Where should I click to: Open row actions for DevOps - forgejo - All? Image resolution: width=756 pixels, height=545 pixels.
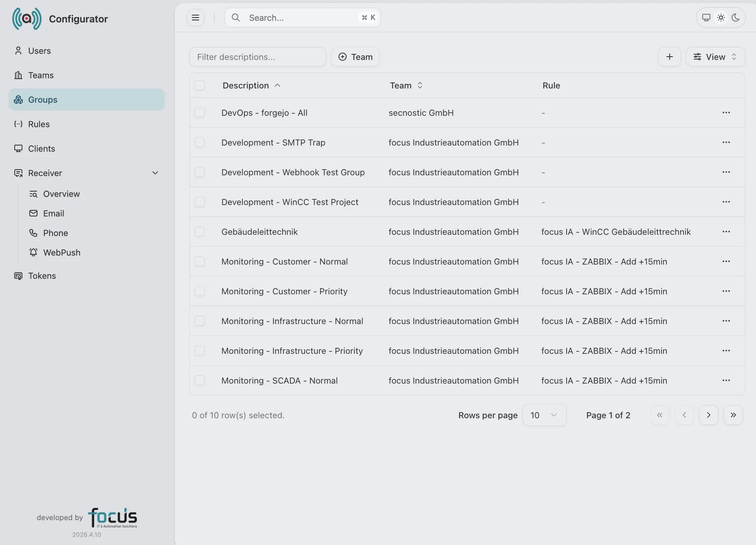click(x=726, y=113)
